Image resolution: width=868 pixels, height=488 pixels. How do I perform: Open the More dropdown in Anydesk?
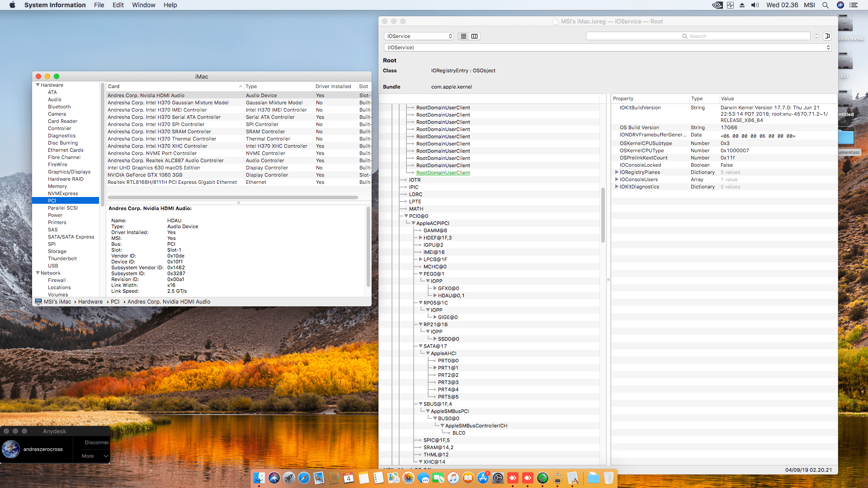click(x=95, y=456)
